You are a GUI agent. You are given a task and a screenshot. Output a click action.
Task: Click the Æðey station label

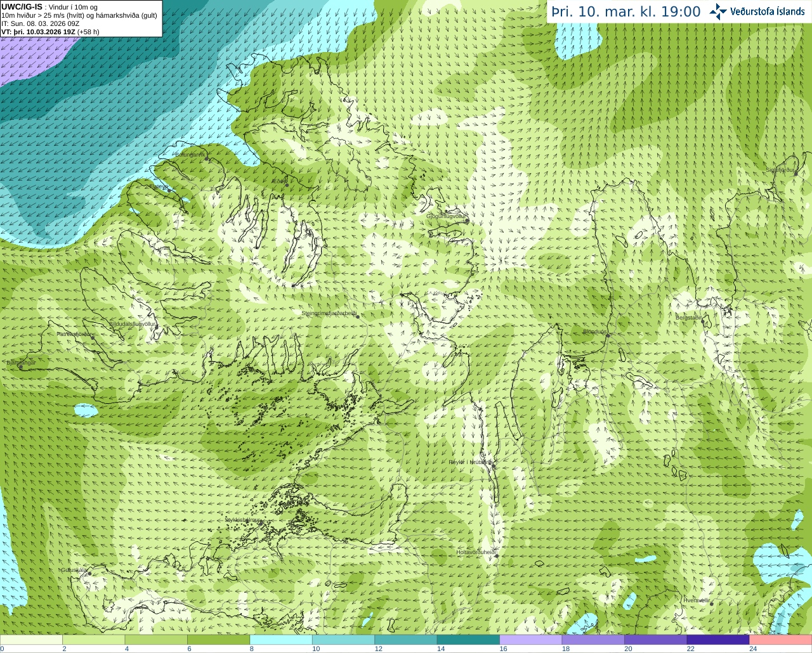point(279,181)
